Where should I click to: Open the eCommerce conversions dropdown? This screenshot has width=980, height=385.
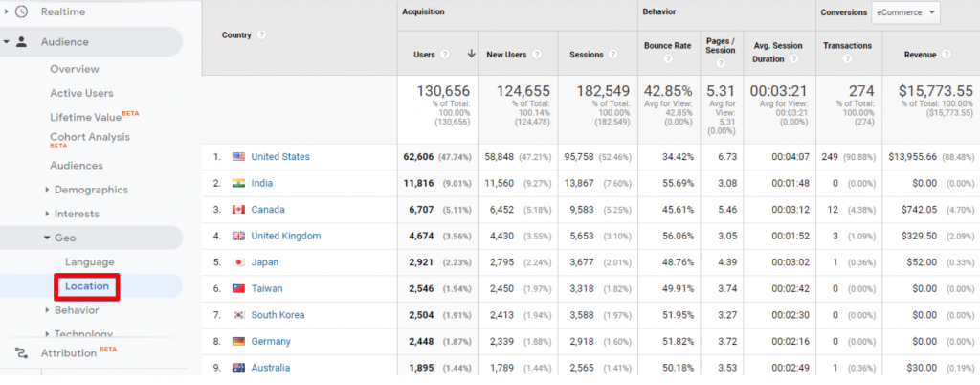click(x=905, y=11)
